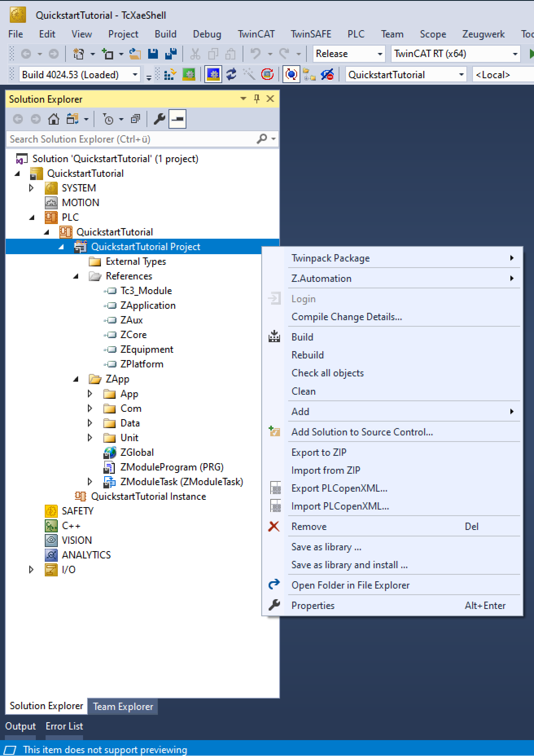Click the Solution Explorer Home icon
The height and width of the screenshot is (756, 534).
(x=54, y=119)
